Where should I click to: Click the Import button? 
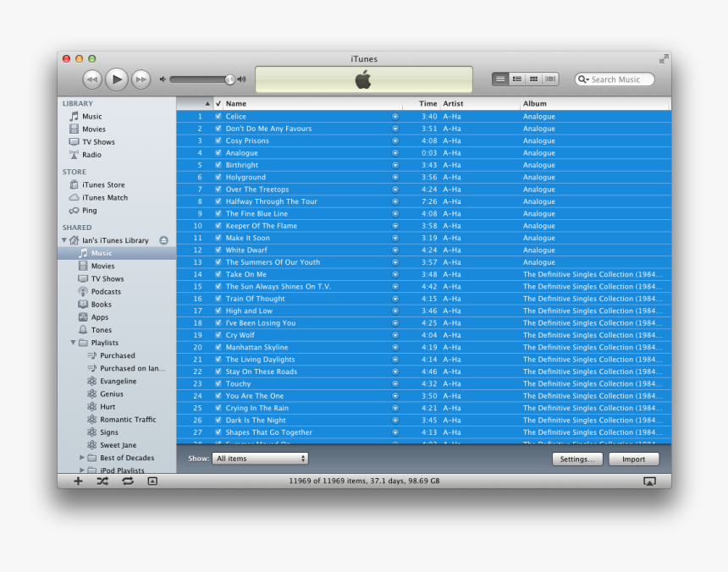click(x=633, y=459)
